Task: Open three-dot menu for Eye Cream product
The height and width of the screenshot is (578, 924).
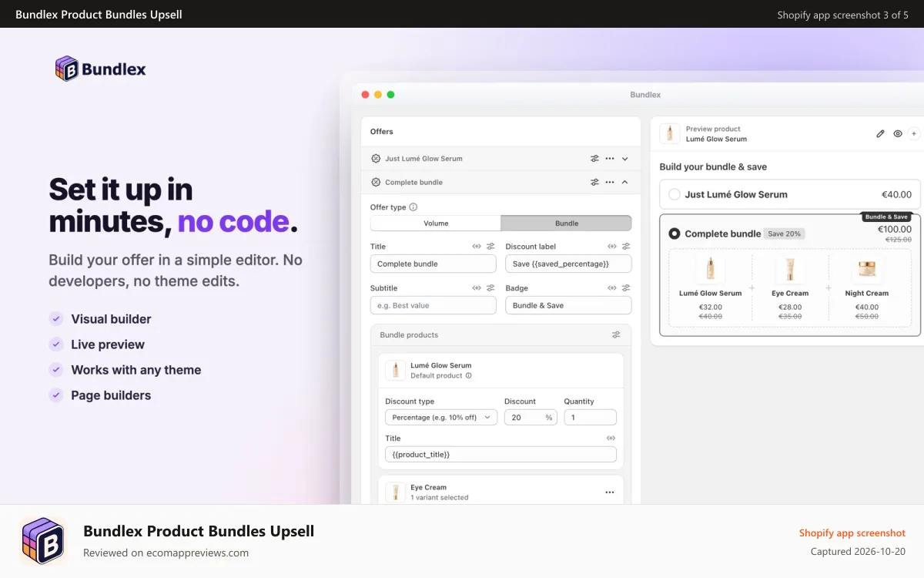Action: pyautogui.click(x=610, y=492)
